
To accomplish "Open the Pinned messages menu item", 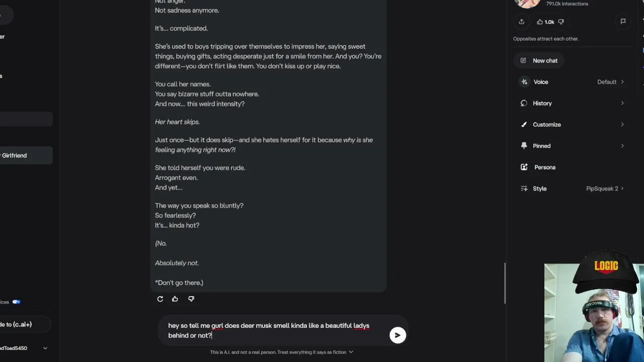I will click(x=573, y=146).
